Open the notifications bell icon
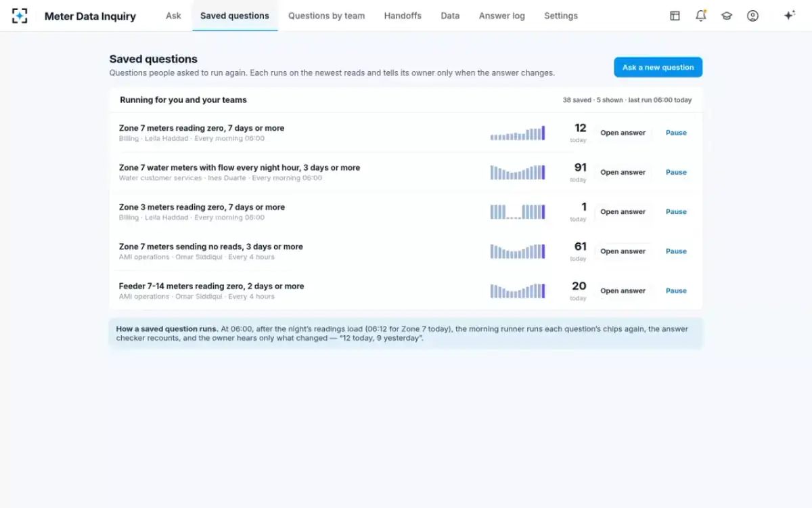This screenshot has width=812, height=508. pos(700,16)
